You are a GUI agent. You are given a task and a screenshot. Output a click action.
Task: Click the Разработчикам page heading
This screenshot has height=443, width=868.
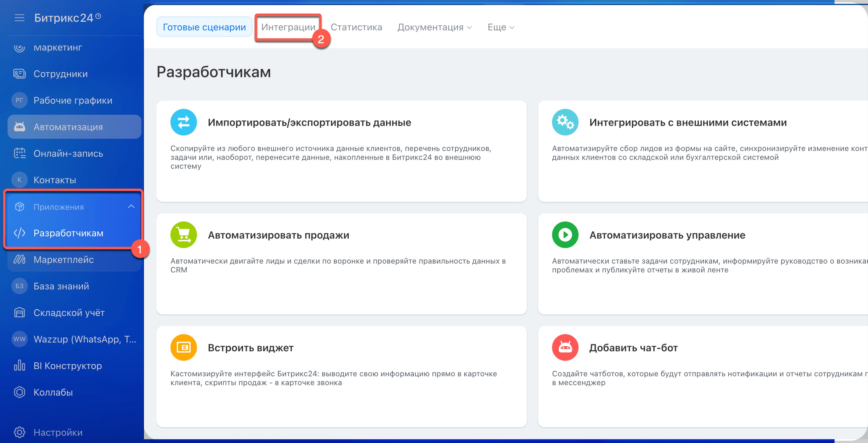click(214, 72)
